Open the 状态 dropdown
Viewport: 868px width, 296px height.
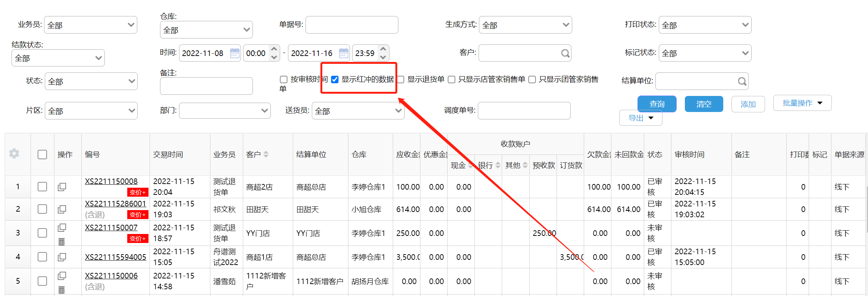[91, 81]
